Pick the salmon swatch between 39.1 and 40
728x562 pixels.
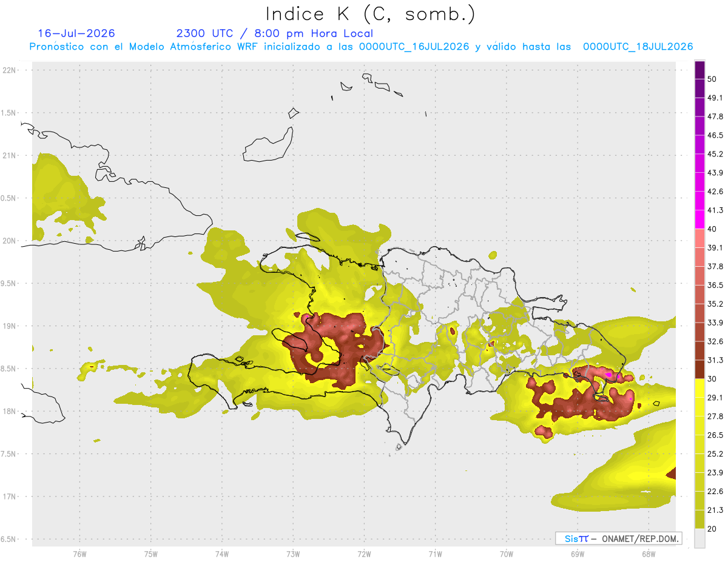699,238
